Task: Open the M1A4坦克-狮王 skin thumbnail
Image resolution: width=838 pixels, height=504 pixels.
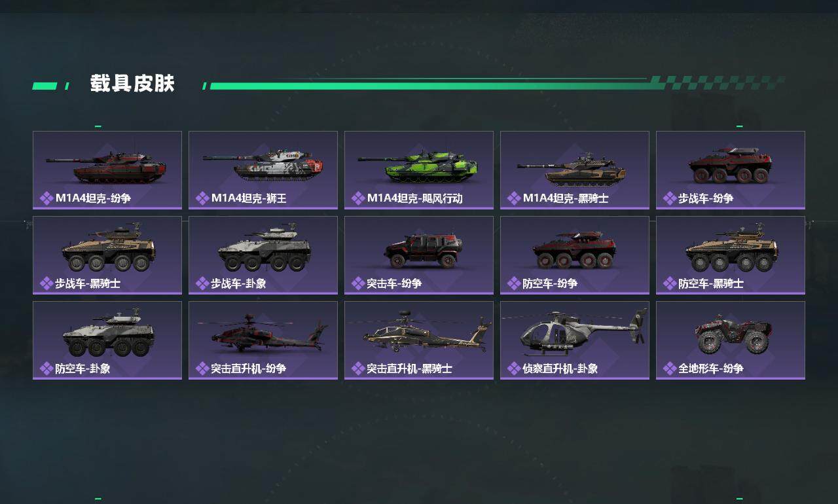Action: point(263,170)
